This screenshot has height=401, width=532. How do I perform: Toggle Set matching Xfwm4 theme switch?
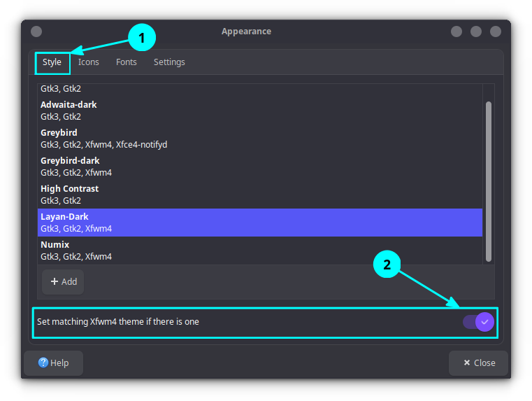[x=478, y=322]
